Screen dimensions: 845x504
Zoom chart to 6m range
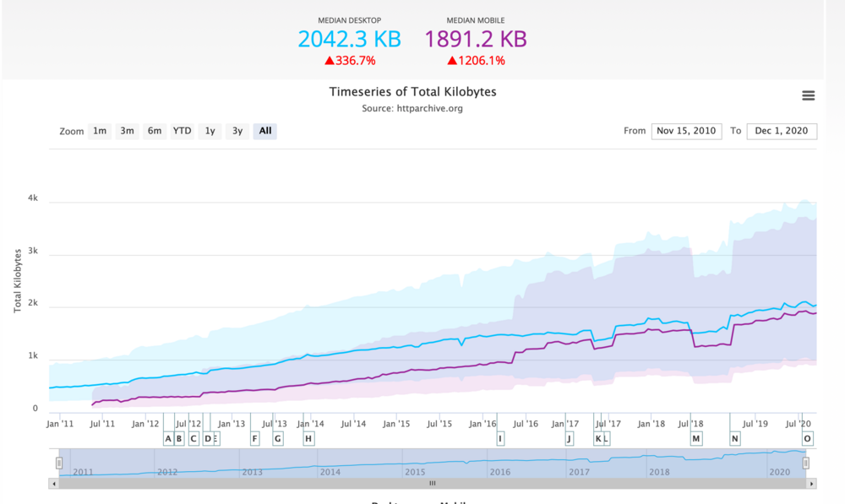(x=155, y=131)
